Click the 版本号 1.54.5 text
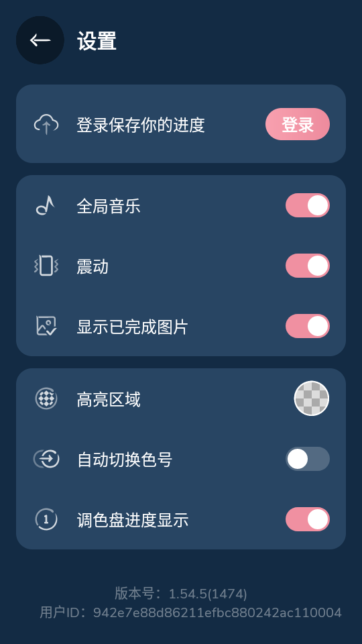362x644 pixels. pyautogui.click(x=180, y=594)
